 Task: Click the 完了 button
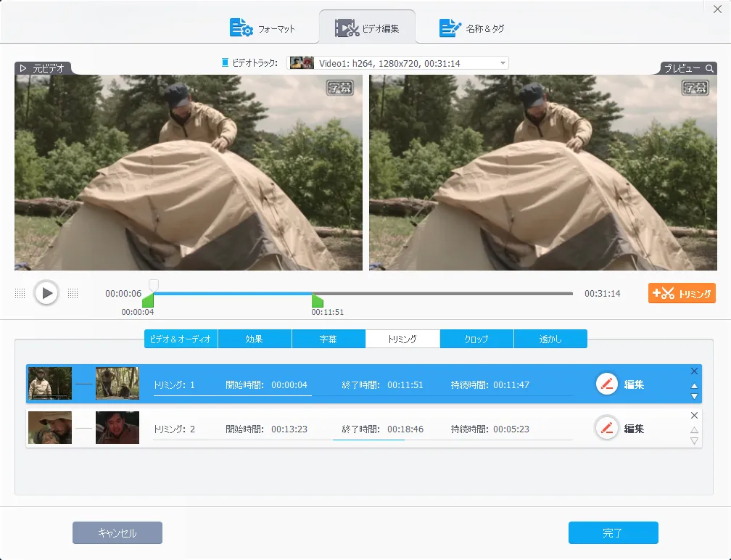pyautogui.click(x=613, y=533)
